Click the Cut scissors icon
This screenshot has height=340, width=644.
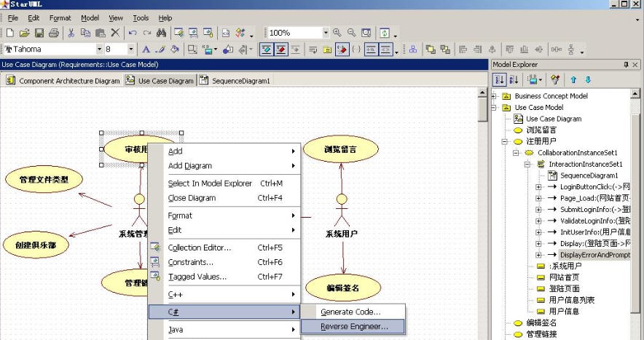71,33
